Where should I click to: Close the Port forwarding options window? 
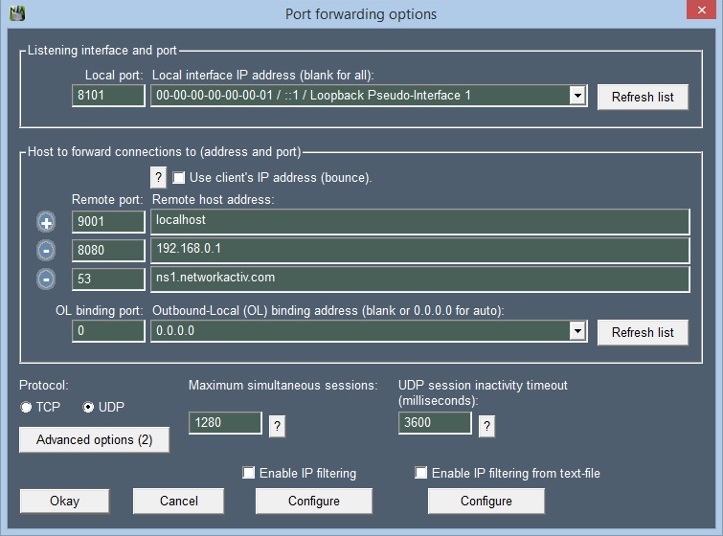pos(701,10)
